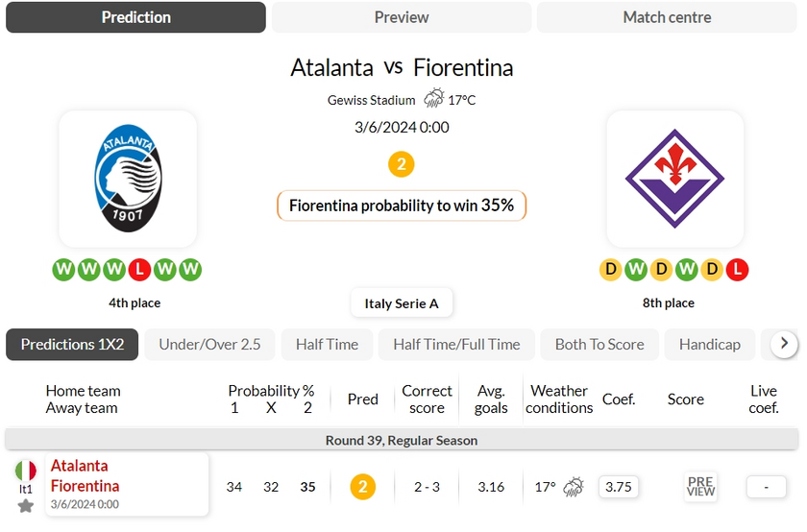Click Atalanta's red L form badge
807x532 pixels.
(139, 269)
